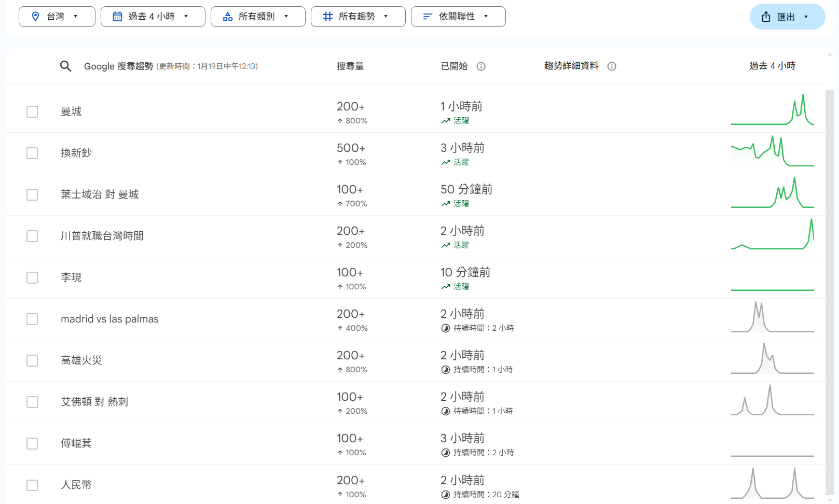This screenshot has width=839, height=504.
Task: Click the sparkline chart for 換新鈔
Action: [773, 151]
